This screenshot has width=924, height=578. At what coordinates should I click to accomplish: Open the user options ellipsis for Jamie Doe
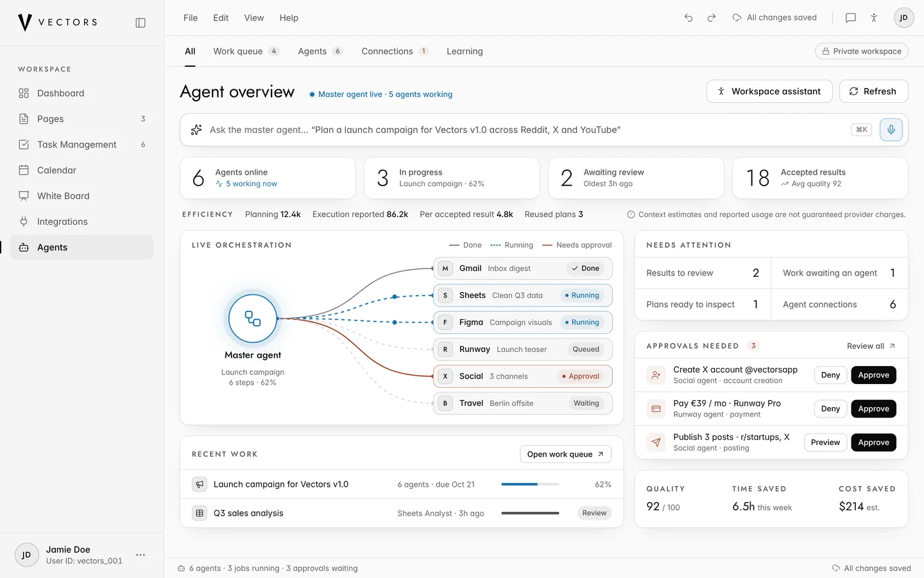pyautogui.click(x=141, y=555)
